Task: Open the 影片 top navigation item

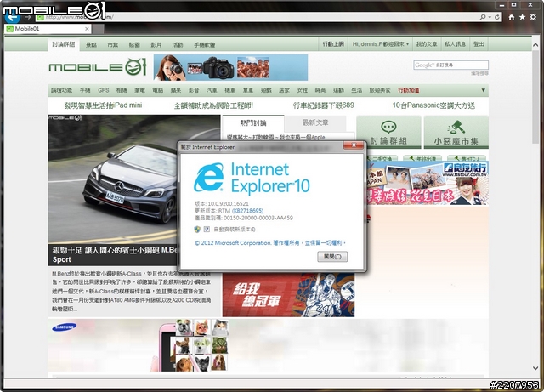Action: coord(156,45)
